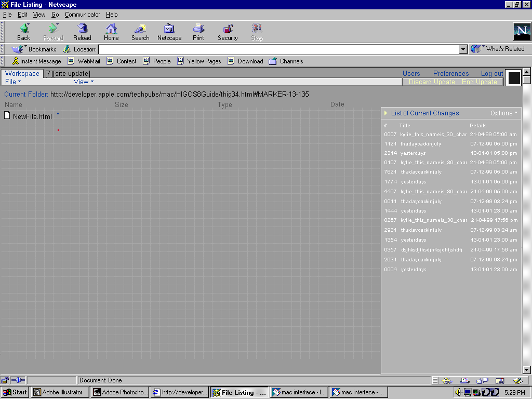Select the NewFile.html file icon

(x=7, y=115)
